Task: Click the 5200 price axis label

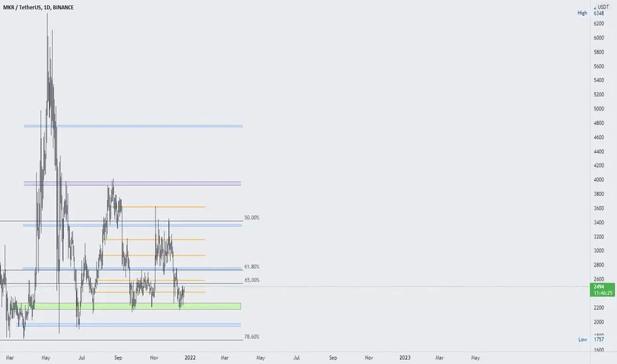Action: click(x=598, y=95)
